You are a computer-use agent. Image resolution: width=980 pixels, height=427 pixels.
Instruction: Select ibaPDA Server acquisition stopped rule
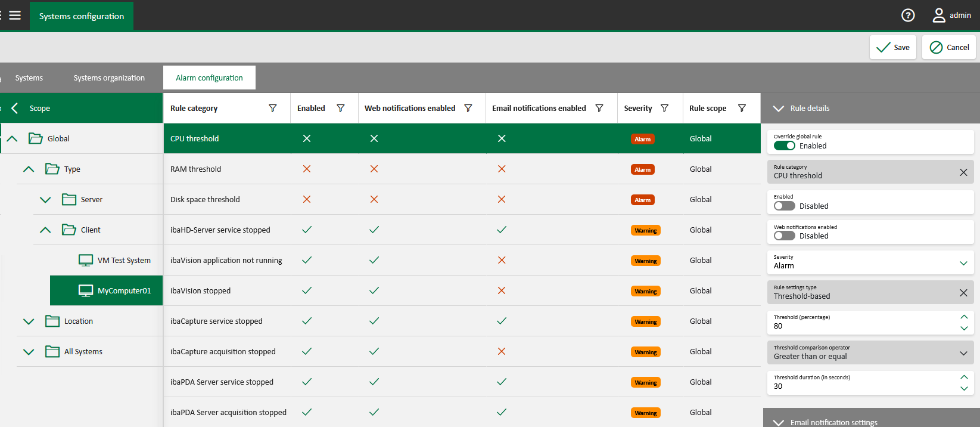tap(462, 412)
